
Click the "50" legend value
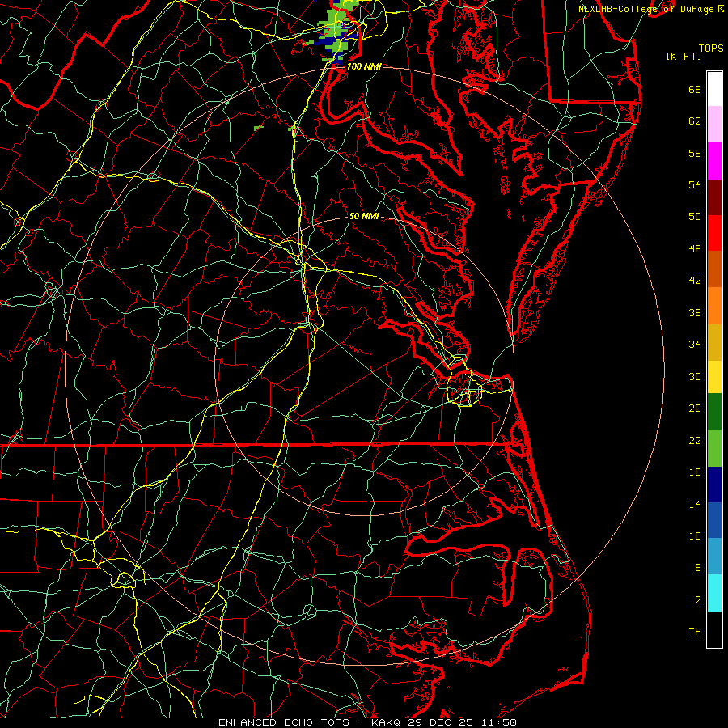(695, 216)
